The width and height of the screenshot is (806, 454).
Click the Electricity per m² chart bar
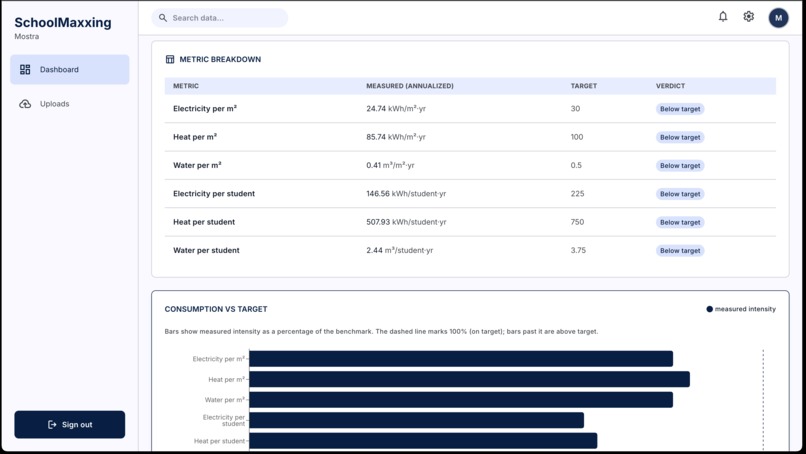tap(461, 359)
